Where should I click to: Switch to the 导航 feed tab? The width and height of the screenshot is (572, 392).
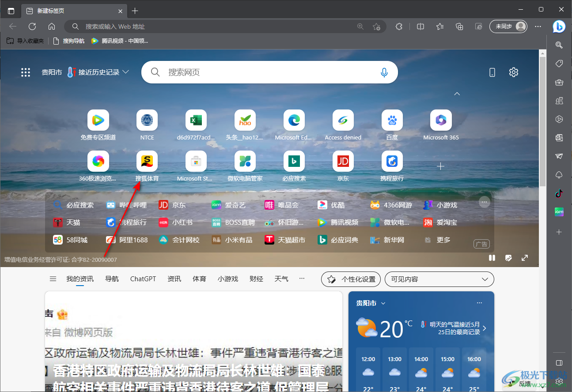112,279
